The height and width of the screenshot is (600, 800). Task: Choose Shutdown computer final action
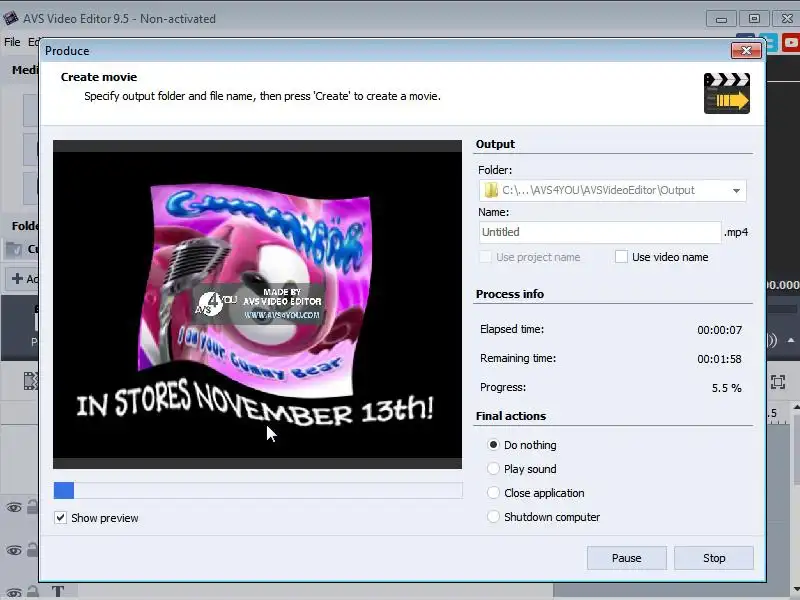tap(493, 517)
